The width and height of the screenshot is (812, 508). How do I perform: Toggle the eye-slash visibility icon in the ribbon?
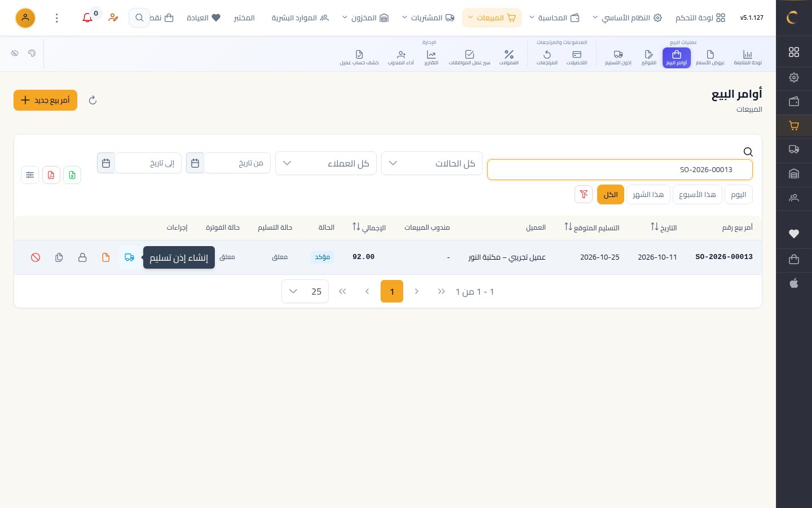click(x=15, y=53)
